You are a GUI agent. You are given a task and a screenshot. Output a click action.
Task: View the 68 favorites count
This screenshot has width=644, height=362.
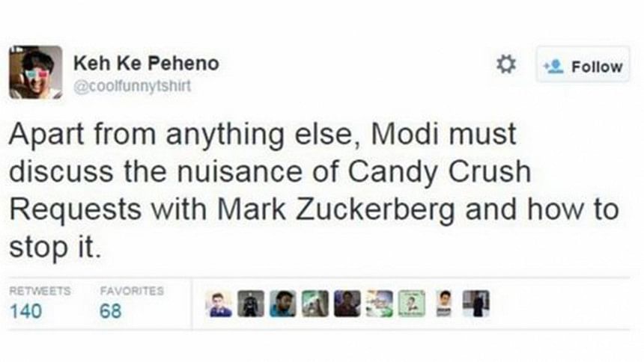pos(110,311)
